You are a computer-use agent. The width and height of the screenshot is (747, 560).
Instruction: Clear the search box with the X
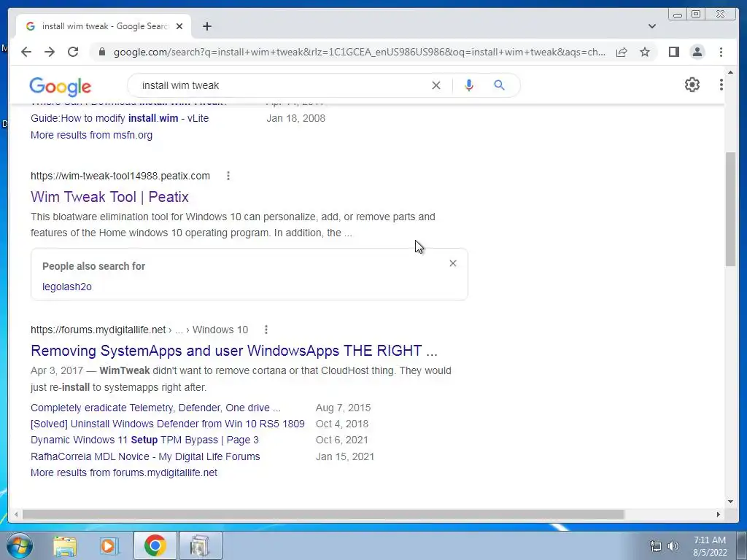pos(436,85)
